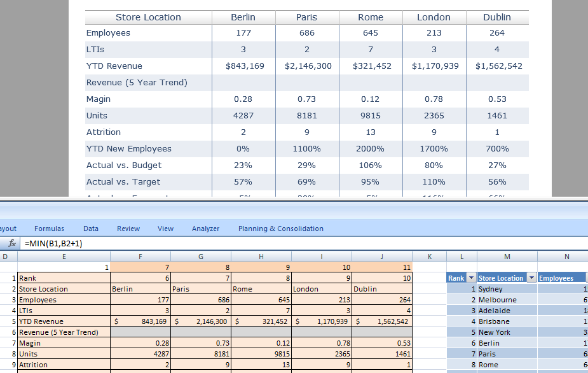Select the Review ribbon tab

128,229
